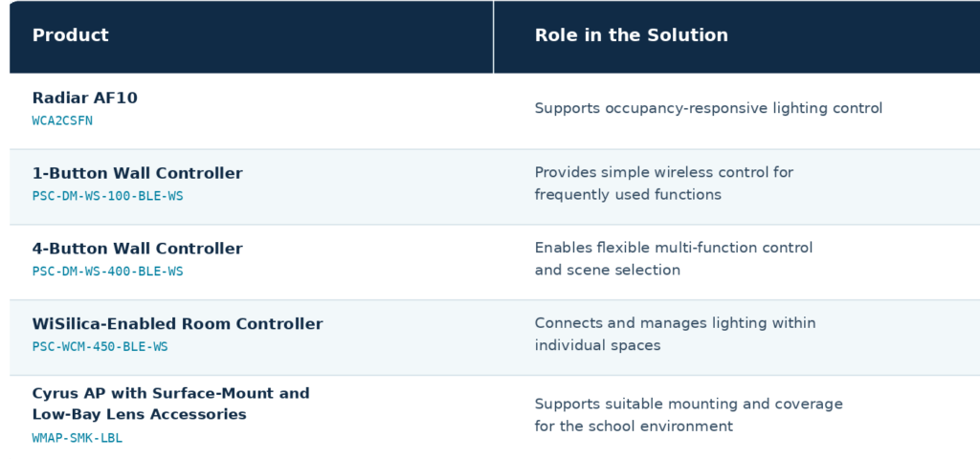Click the WCA2CSFN product code
This screenshot has height=459, width=980.
62,121
